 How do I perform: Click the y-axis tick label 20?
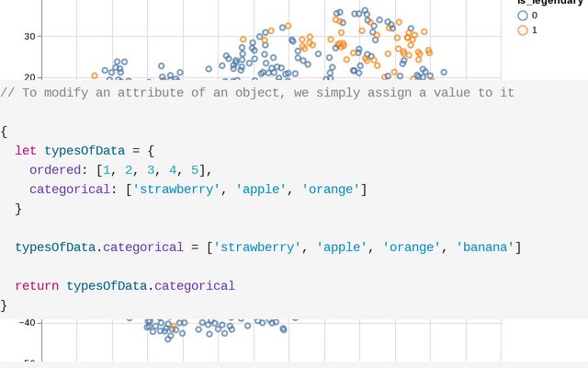[29, 76]
